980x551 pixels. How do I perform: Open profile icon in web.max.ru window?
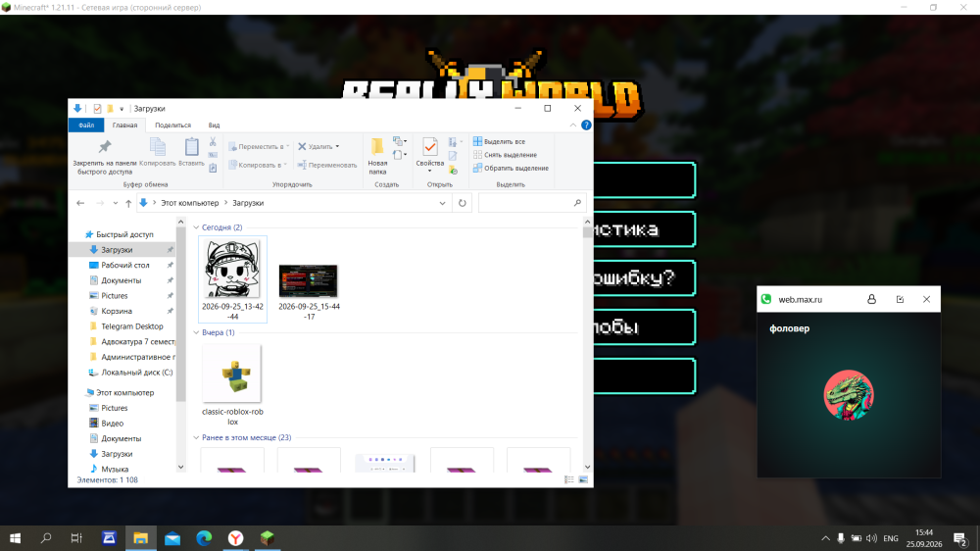tap(871, 300)
